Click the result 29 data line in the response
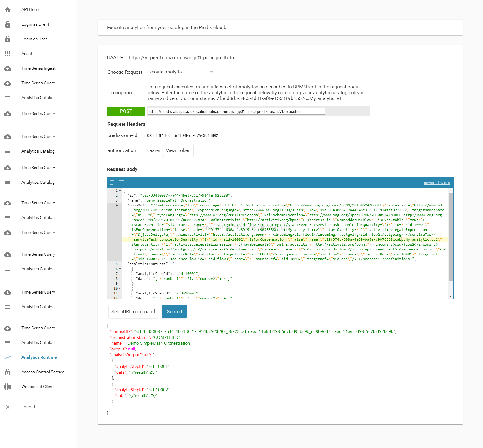 click(x=136, y=395)
